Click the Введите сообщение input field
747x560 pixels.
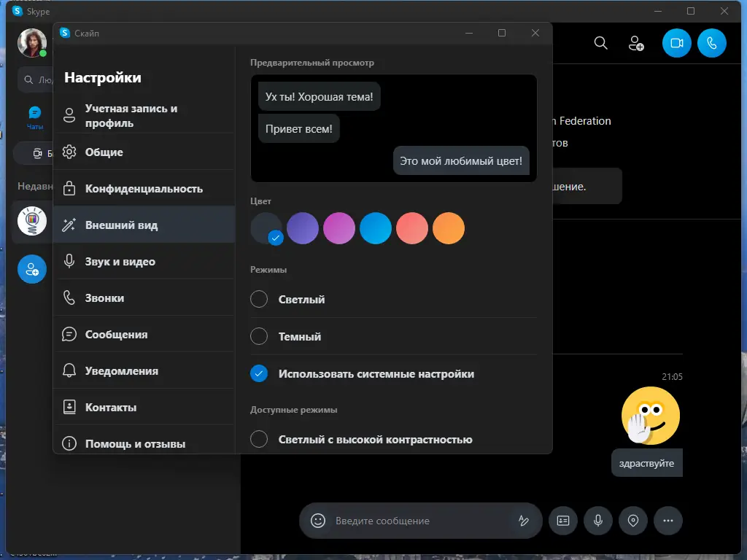pos(409,521)
